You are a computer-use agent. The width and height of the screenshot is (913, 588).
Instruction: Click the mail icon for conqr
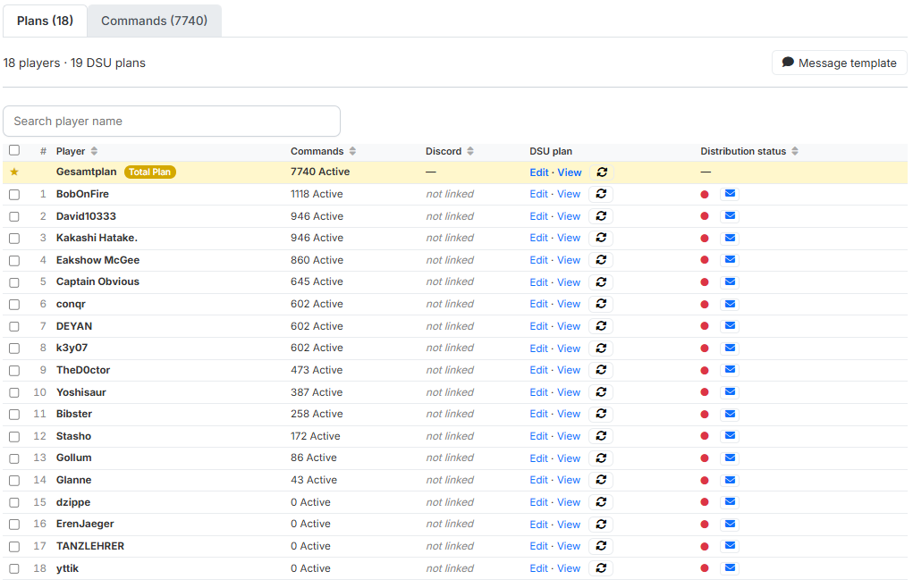[x=730, y=304]
